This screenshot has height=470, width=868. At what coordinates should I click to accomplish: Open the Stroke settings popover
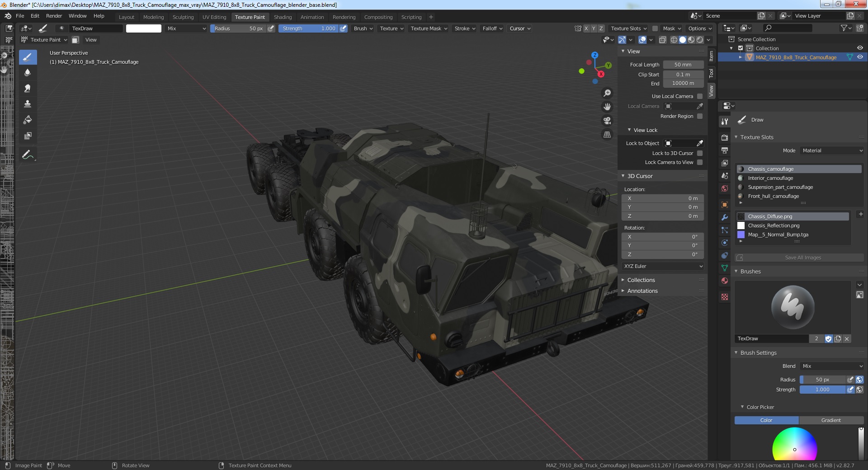(x=465, y=28)
